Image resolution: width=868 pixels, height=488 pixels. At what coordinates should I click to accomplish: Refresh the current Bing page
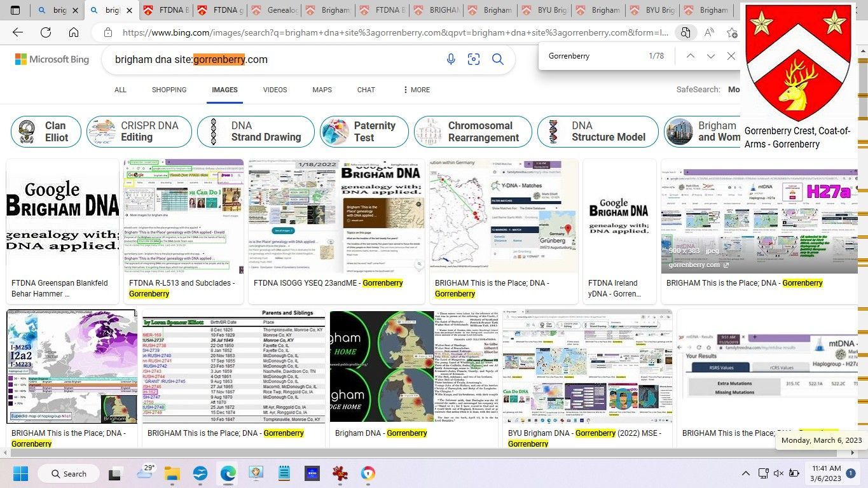pos(46,32)
